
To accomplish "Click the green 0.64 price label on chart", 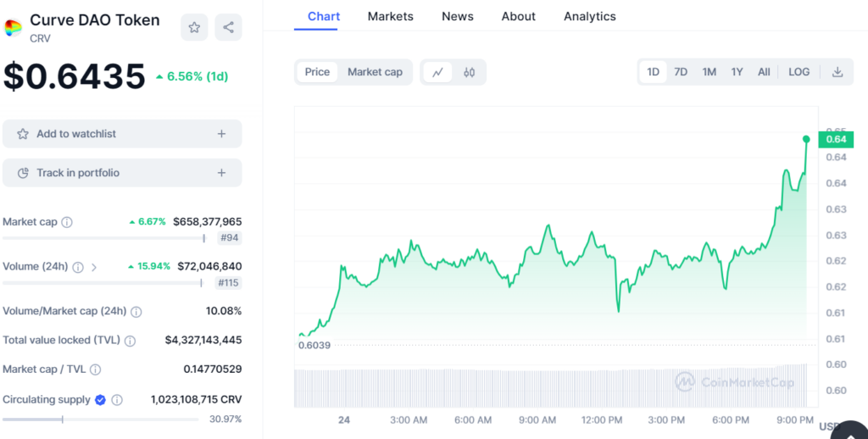I will (836, 139).
